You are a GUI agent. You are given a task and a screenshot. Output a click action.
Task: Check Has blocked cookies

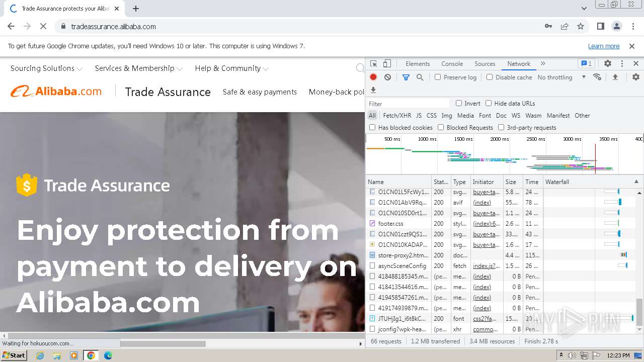[372, 127]
